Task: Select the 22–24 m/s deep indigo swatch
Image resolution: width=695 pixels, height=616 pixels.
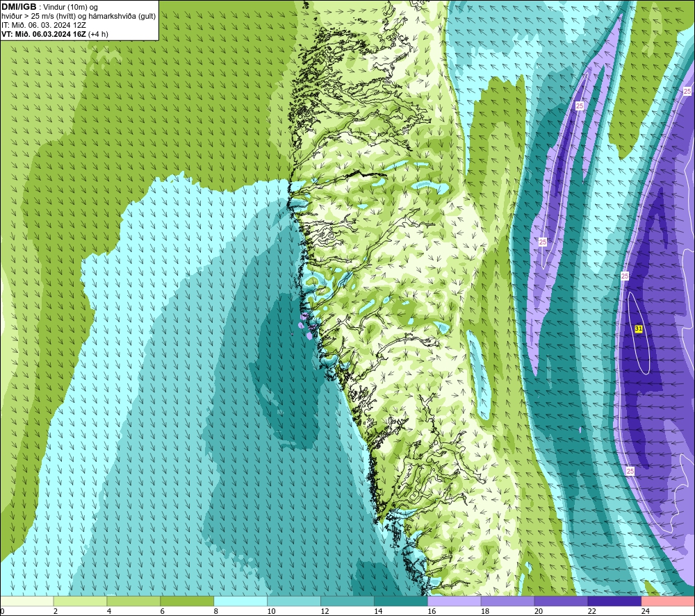Action: coord(614,601)
